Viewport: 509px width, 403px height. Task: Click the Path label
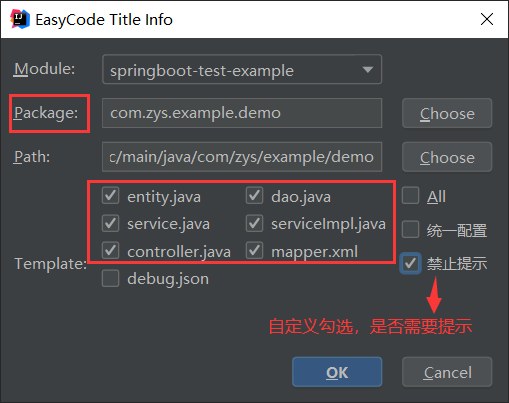(x=32, y=157)
